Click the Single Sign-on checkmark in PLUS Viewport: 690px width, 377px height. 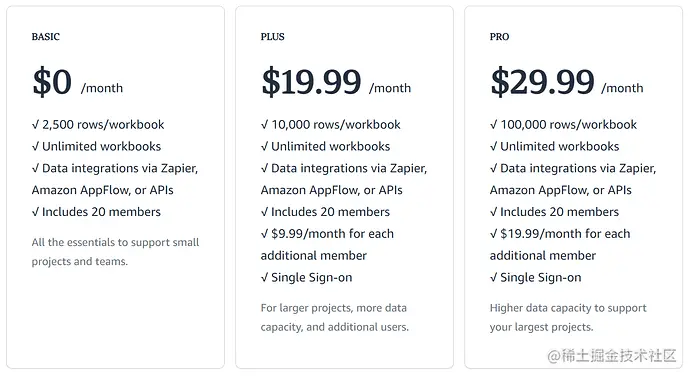pyautogui.click(x=264, y=278)
